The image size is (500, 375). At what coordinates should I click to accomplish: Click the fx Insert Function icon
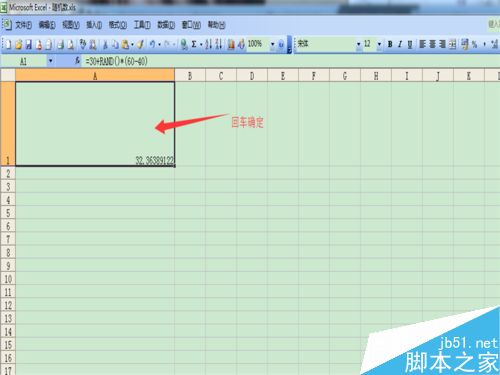(x=77, y=61)
